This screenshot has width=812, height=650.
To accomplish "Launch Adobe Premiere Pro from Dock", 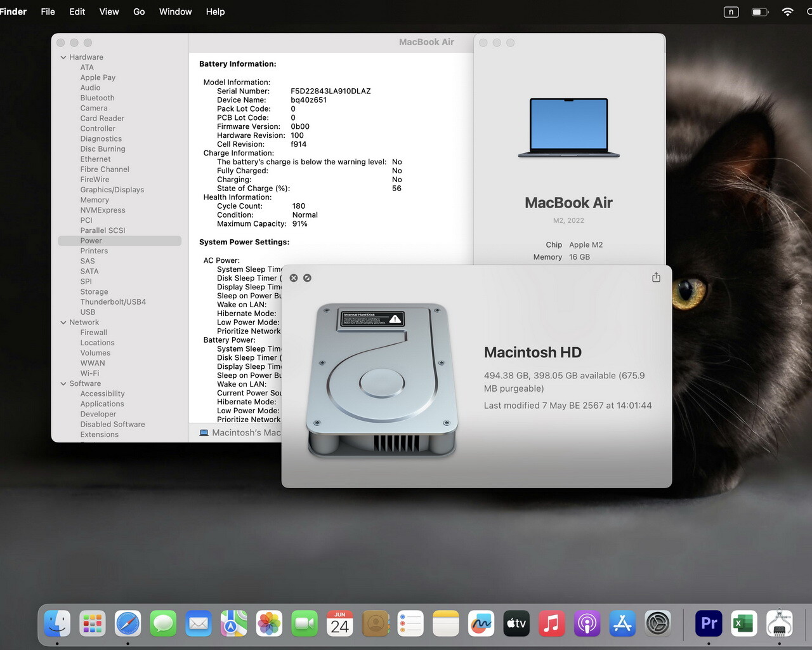I will [709, 623].
